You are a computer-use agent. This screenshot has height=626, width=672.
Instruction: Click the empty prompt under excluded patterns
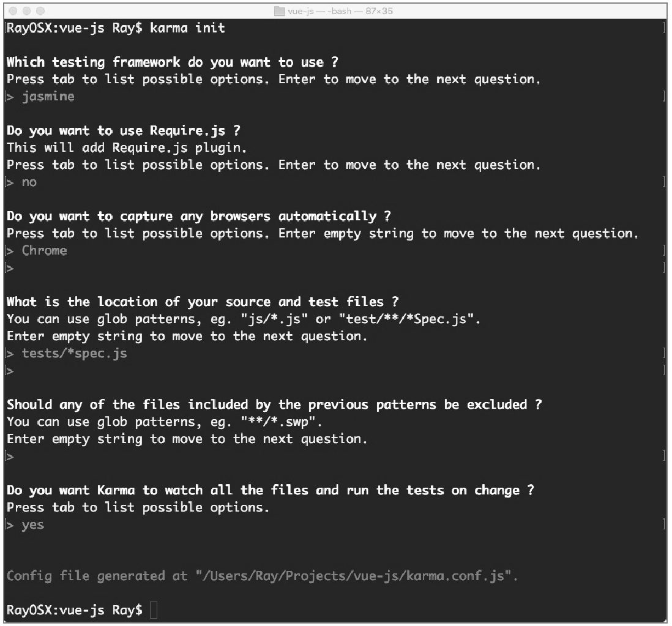coord(9,456)
